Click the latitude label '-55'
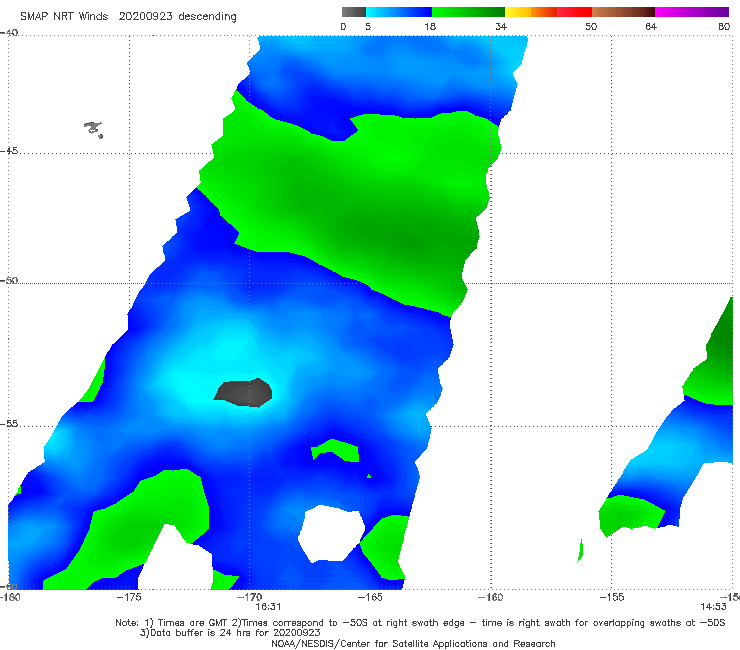Screen dimensions: 740x650 [9, 423]
